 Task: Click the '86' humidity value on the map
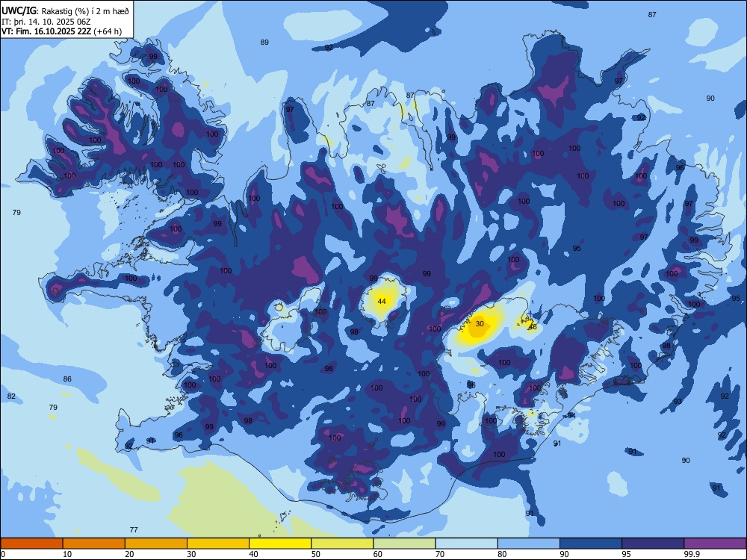(67, 379)
